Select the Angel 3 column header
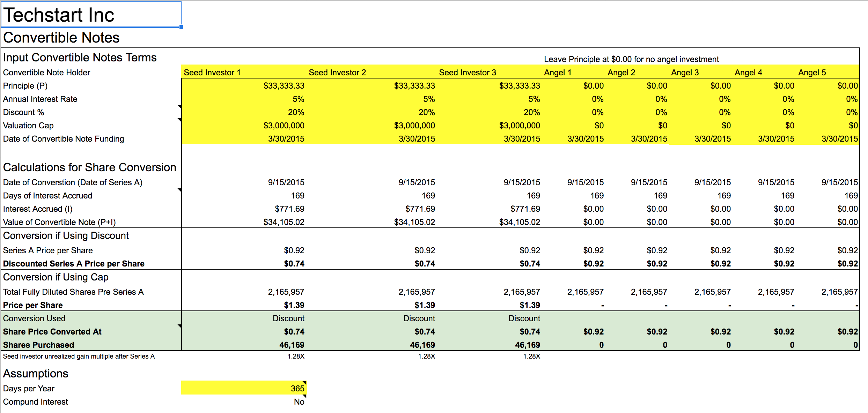 point(685,73)
